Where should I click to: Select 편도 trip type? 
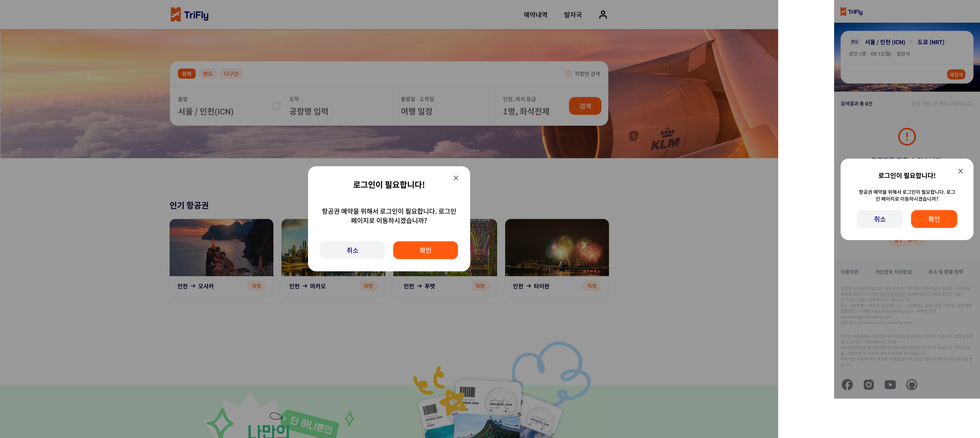208,74
